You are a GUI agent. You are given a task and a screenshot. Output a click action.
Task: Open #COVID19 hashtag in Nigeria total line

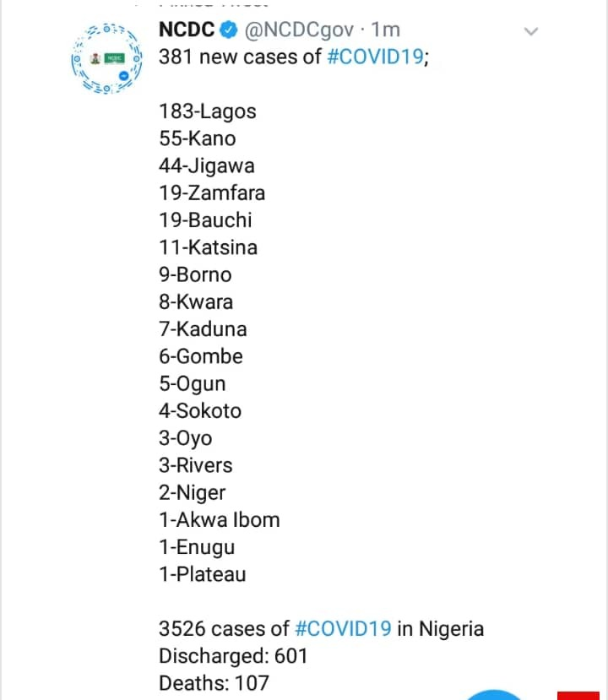(x=343, y=628)
